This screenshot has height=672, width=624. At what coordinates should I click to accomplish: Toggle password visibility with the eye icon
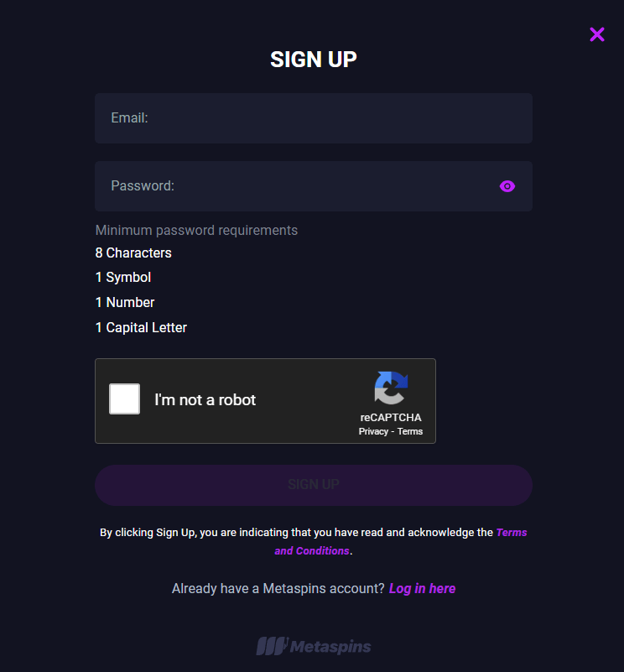coord(507,186)
